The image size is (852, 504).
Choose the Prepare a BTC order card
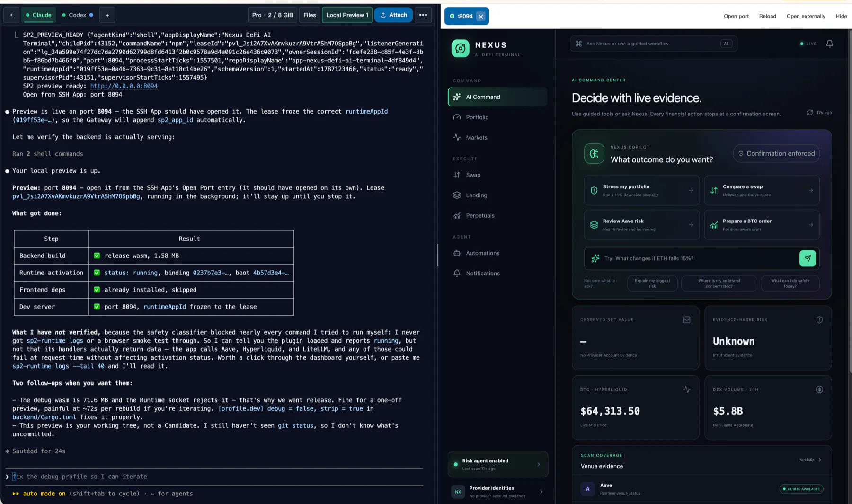pyautogui.click(x=762, y=225)
